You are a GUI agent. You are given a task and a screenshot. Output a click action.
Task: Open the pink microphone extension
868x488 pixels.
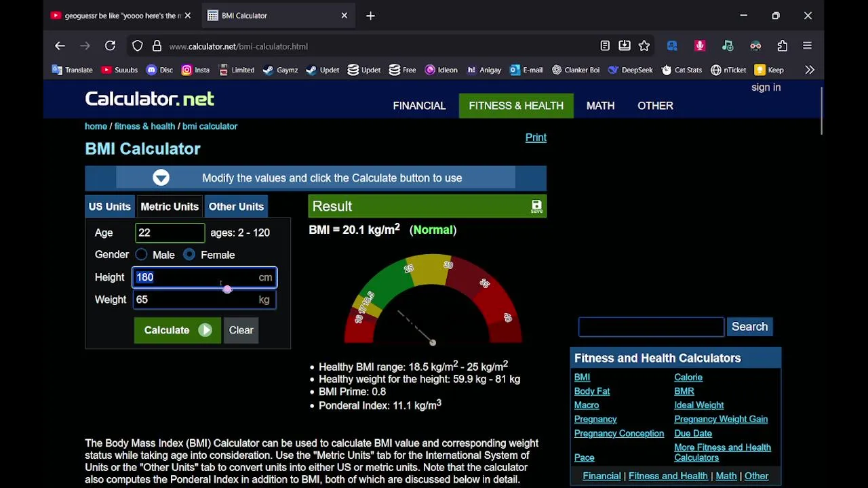point(700,46)
